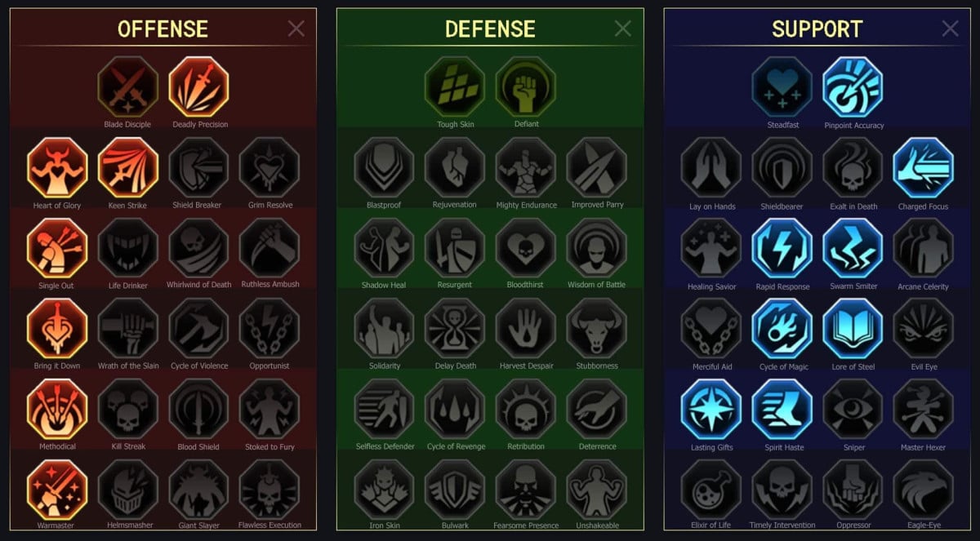This screenshot has height=541, width=980.
Task: Disable the active Swarm Smiter mastery
Action: 853,248
